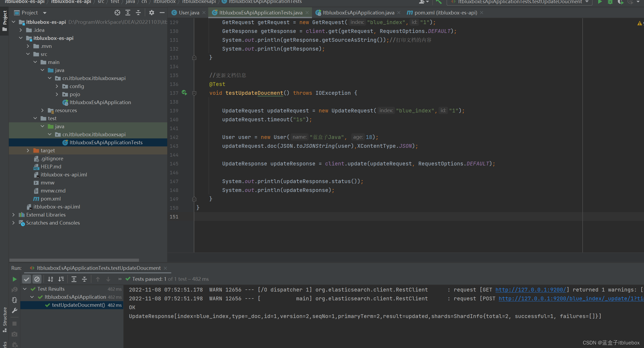Expand the target folder
Image resolution: width=644 pixels, height=348 pixels.
click(x=28, y=151)
